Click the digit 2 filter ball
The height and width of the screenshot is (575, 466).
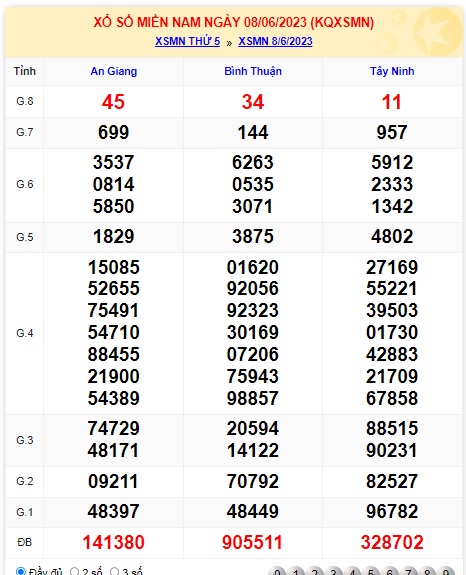(315, 571)
